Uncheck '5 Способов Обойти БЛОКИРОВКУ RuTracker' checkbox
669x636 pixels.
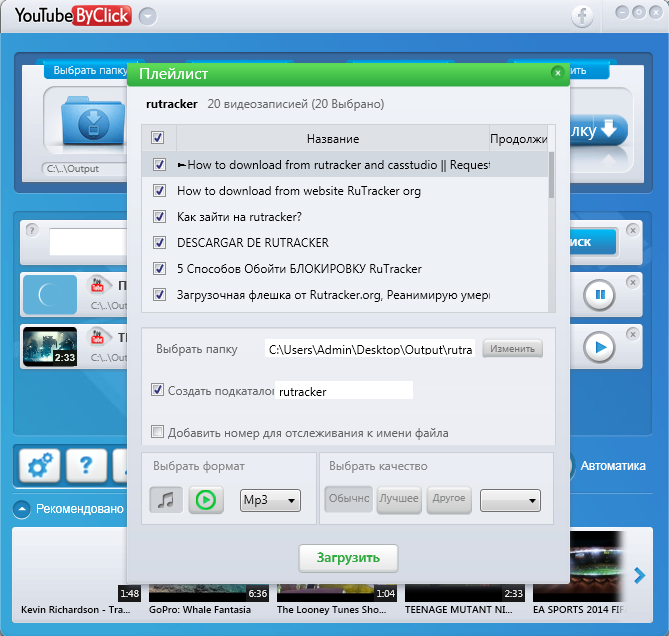tap(159, 268)
